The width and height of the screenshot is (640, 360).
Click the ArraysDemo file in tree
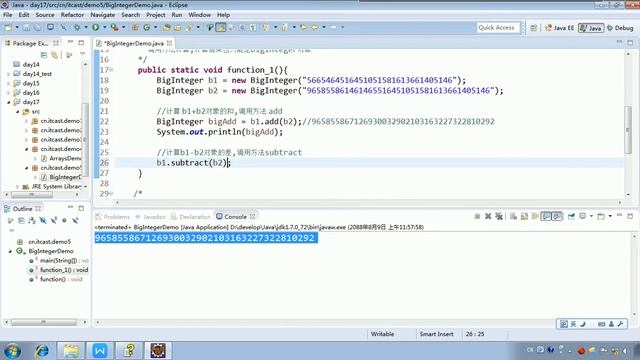coord(61,158)
